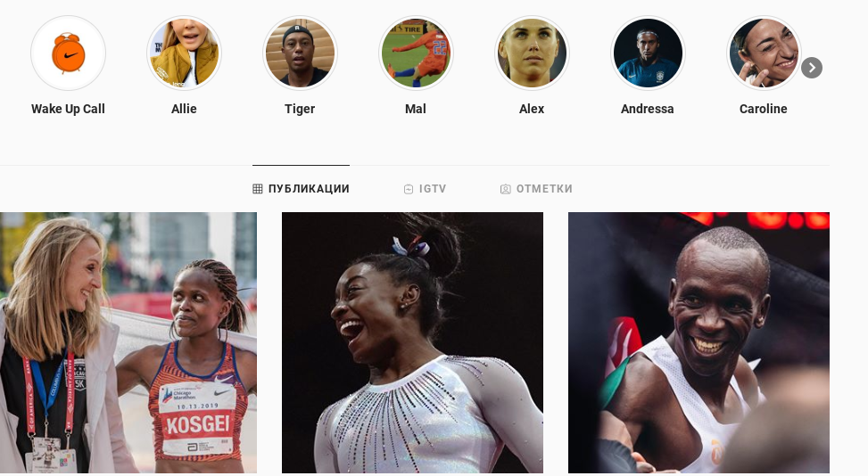View the Caroline highlight story
The width and height of the screenshot is (868, 476).
point(764,53)
